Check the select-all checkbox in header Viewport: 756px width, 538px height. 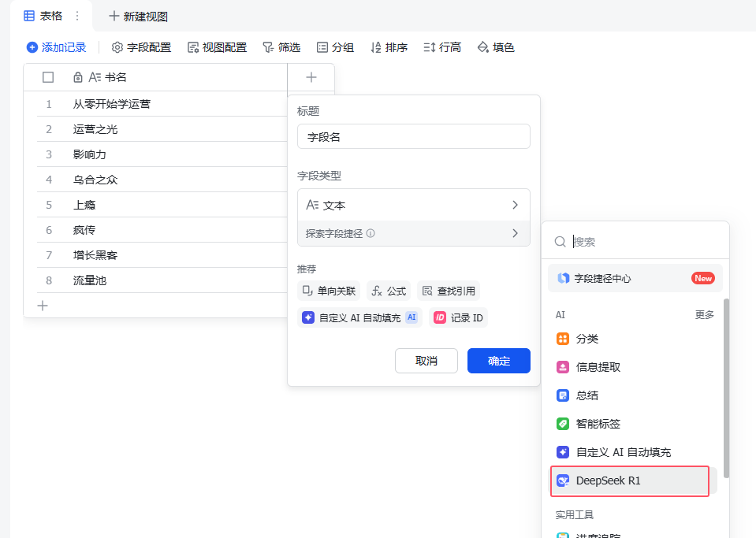click(48, 76)
